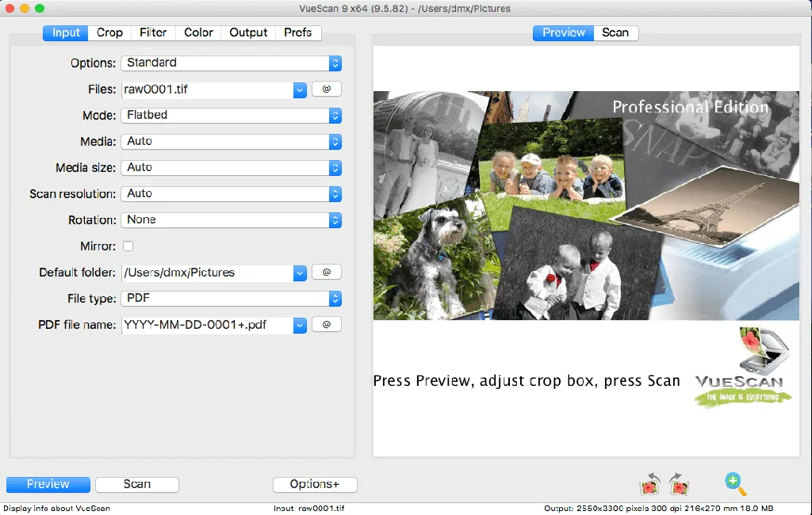Click the rotate image counterclockwise icon
Image resolution: width=812 pixels, height=515 pixels.
pos(649,484)
